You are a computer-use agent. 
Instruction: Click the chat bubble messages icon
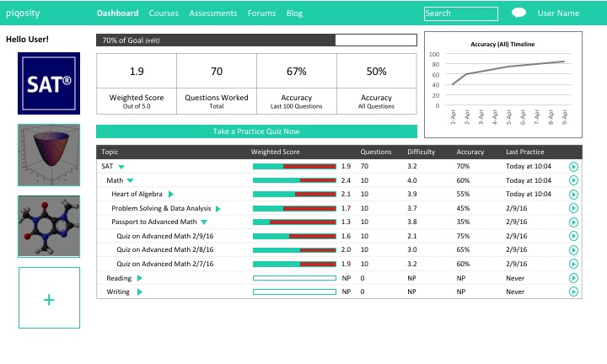tap(519, 13)
